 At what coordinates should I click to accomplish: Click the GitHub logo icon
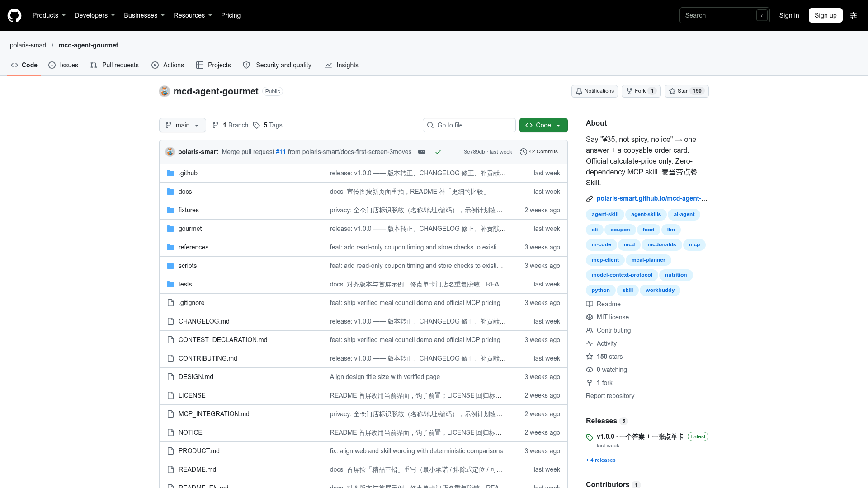pyautogui.click(x=14, y=15)
